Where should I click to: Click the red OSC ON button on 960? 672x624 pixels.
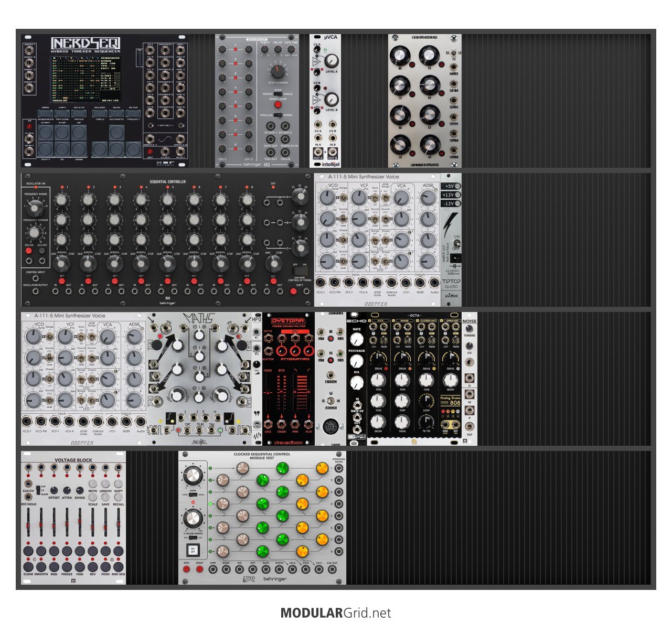(x=29, y=251)
